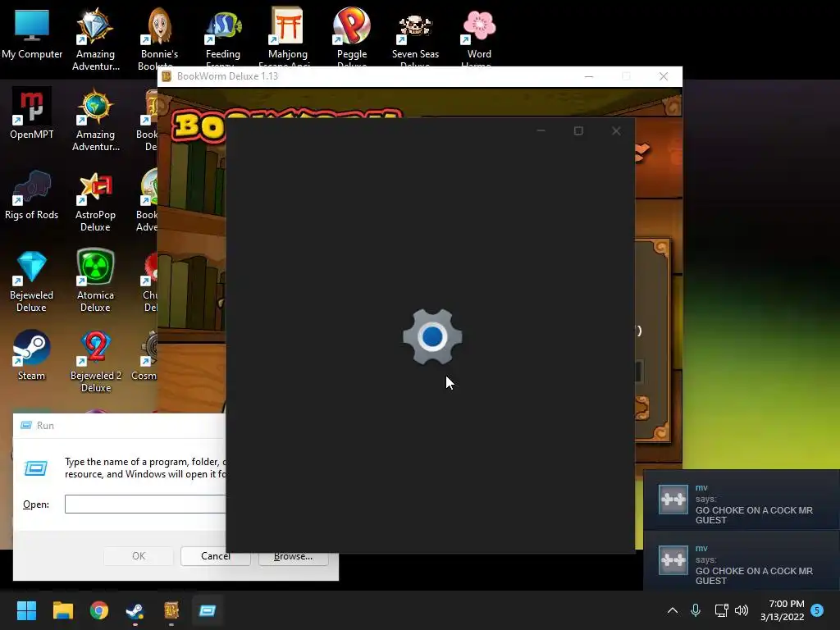Show hidden tray icons chevron
The height and width of the screenshot is (630, 840).
(673, 610)
